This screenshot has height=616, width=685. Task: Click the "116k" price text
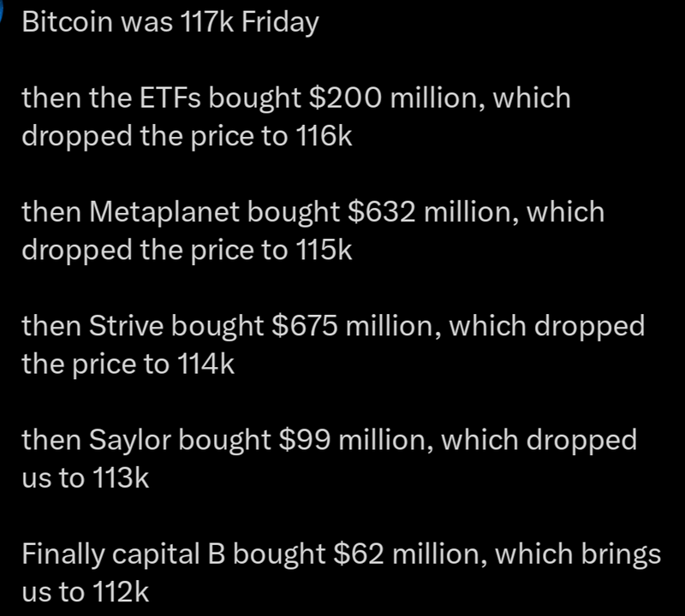[x=324, y=136]
